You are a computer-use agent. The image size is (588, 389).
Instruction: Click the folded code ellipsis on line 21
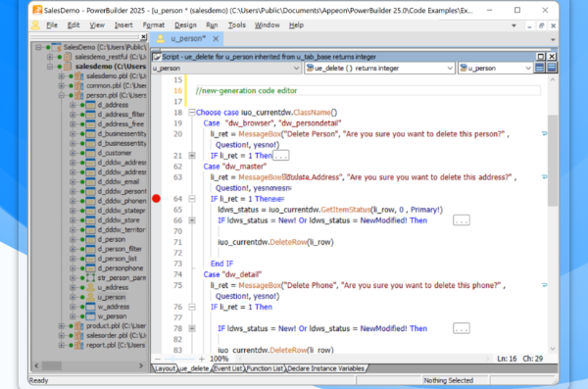(x=280, y=155)
